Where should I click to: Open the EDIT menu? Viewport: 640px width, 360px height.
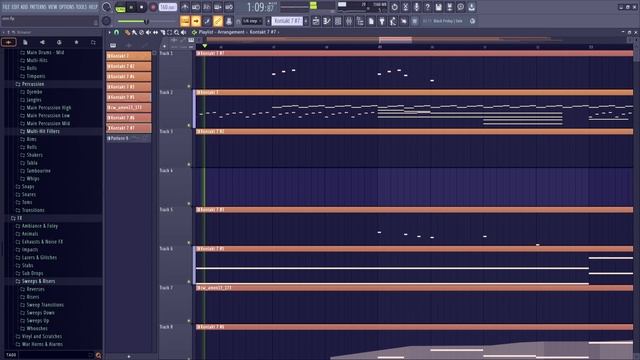click(15, 7)
